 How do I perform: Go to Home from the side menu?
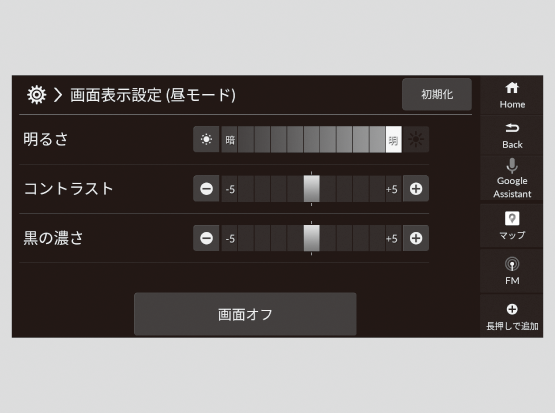pos(512,95)
